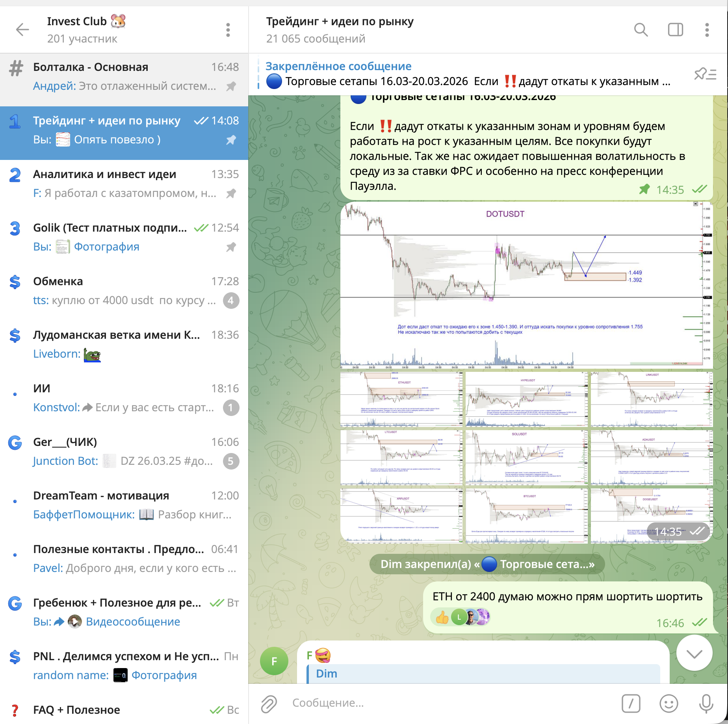Open the Болталка - Основная topic
The image size is (728, 724).
124,76
